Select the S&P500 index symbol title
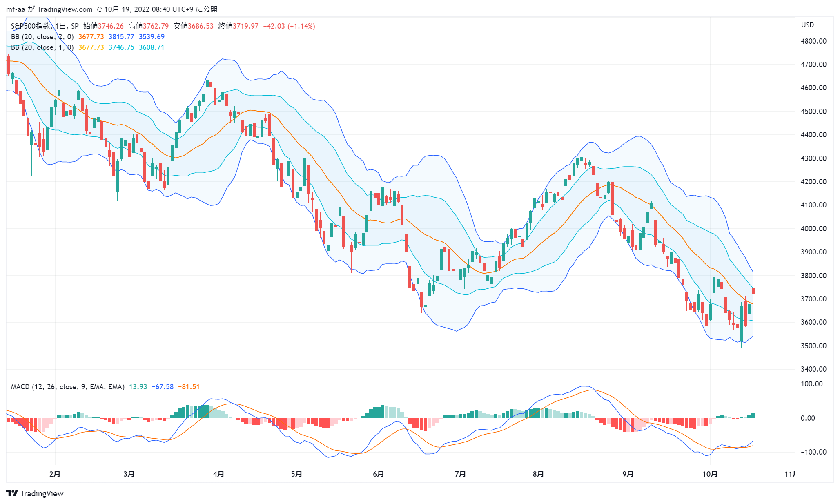 click(x=30, y=26)
